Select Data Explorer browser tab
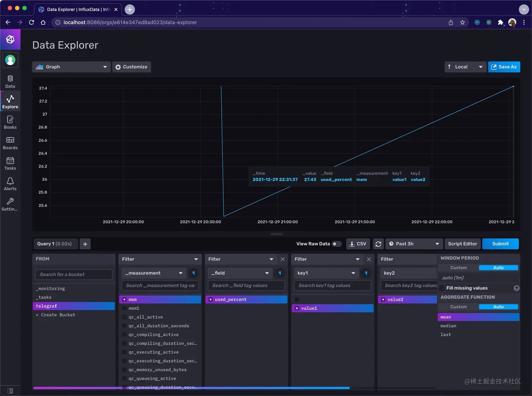The height and width of the screenshot is (396, 532). click(78, 10)
